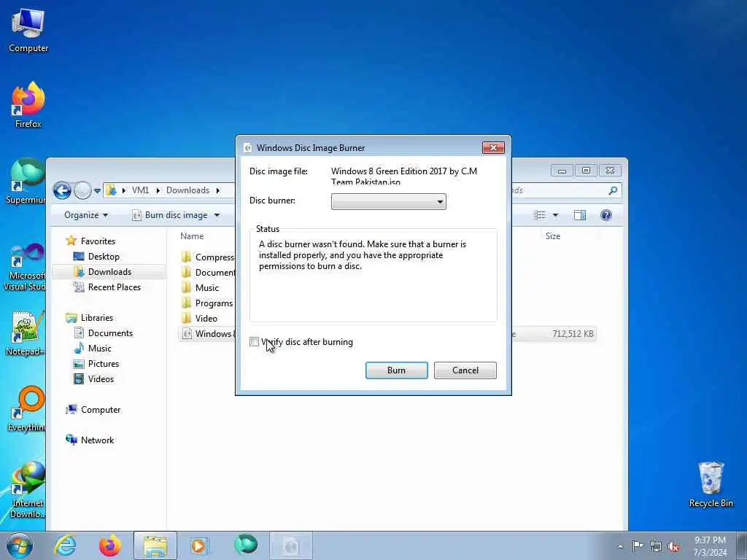747x560 pixels.
Task: Open Action Center flag icon
Action: click(637, 545)
